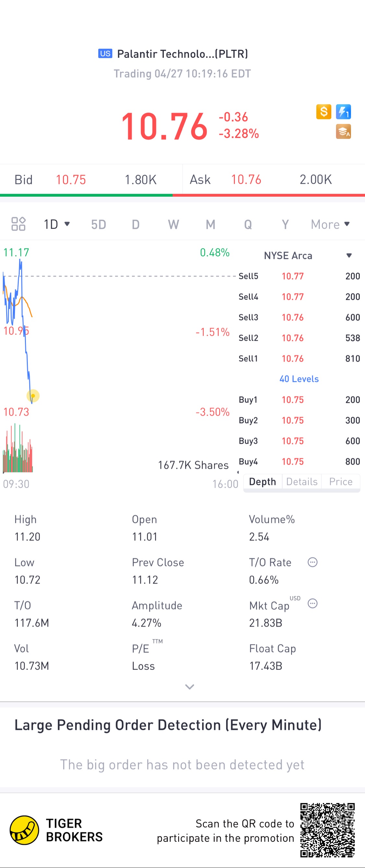Tap the QR code image
365x868 pixels.
(327, 830)
